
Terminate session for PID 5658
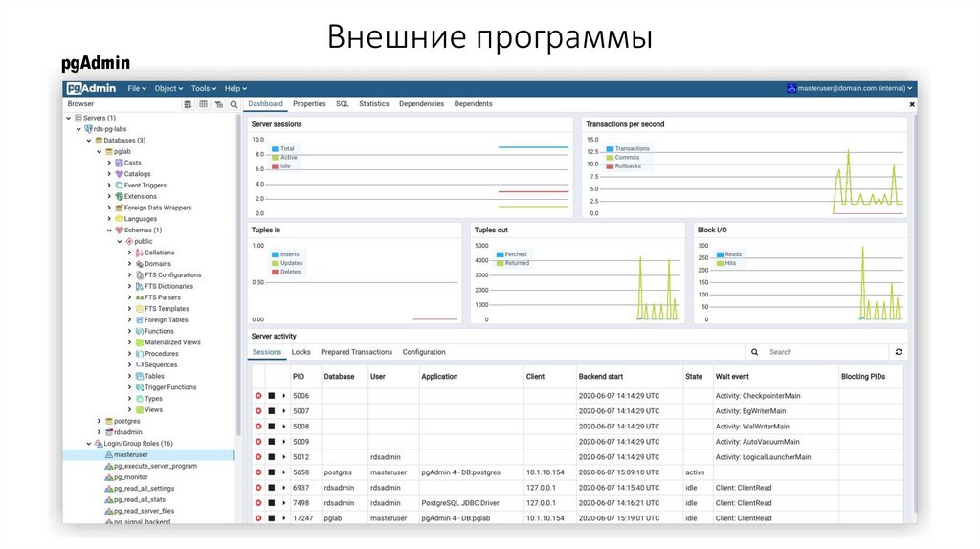[x=258, y=472]
